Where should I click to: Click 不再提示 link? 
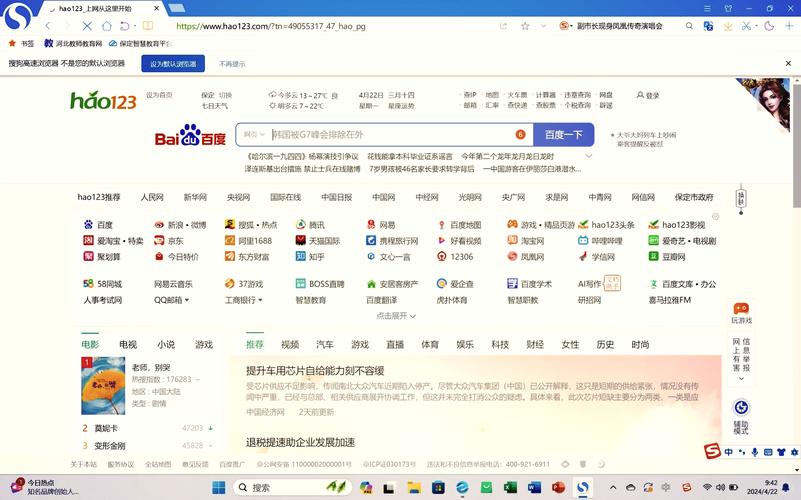click(x=232, y=64)
